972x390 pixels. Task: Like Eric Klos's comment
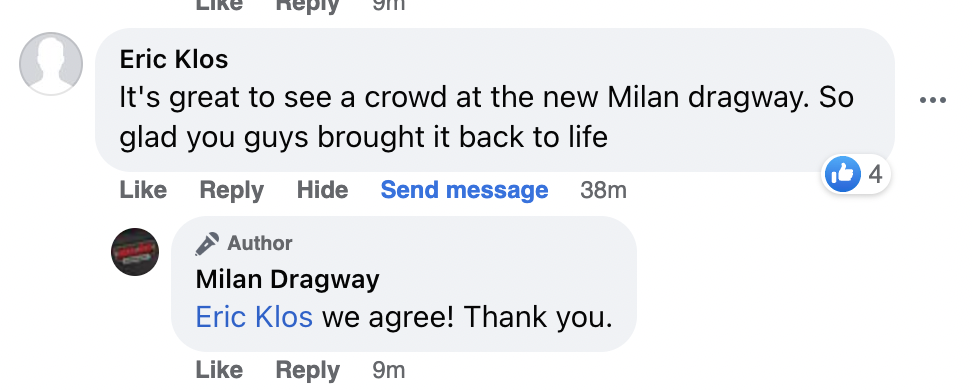[143, 190]
